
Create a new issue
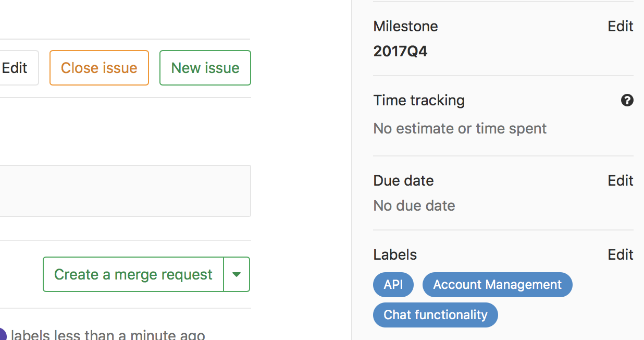(205, 68)
